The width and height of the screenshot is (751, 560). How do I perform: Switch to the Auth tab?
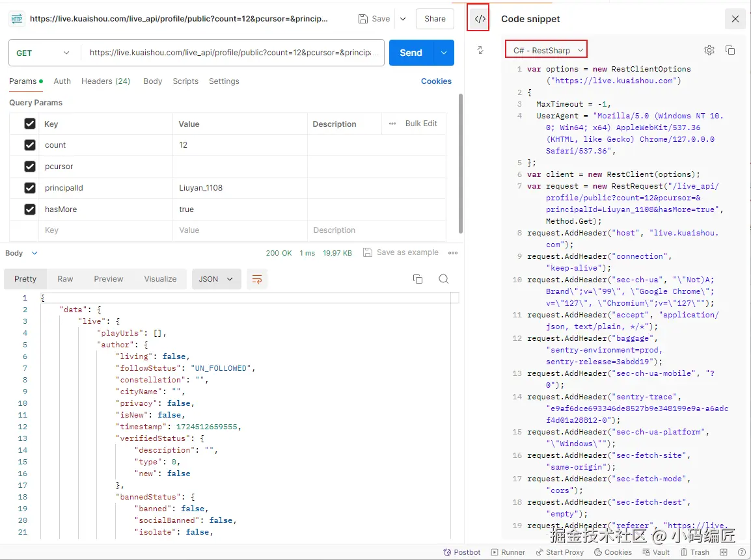[62, 81]
